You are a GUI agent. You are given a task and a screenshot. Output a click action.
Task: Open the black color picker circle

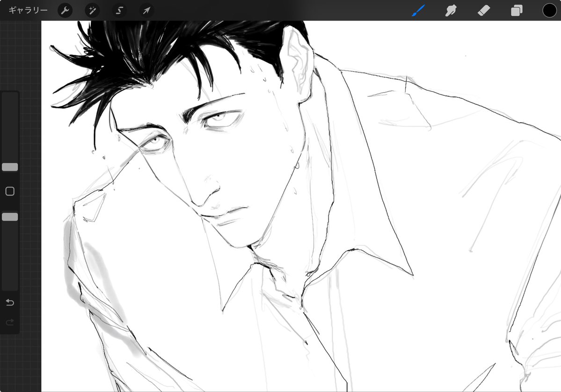(x=549, y=11)
